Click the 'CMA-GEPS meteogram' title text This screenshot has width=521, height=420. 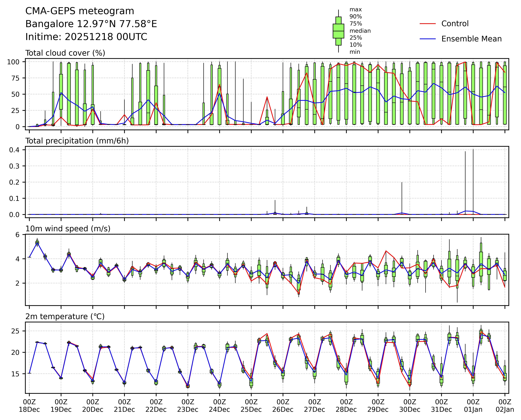tap(80, 11)
